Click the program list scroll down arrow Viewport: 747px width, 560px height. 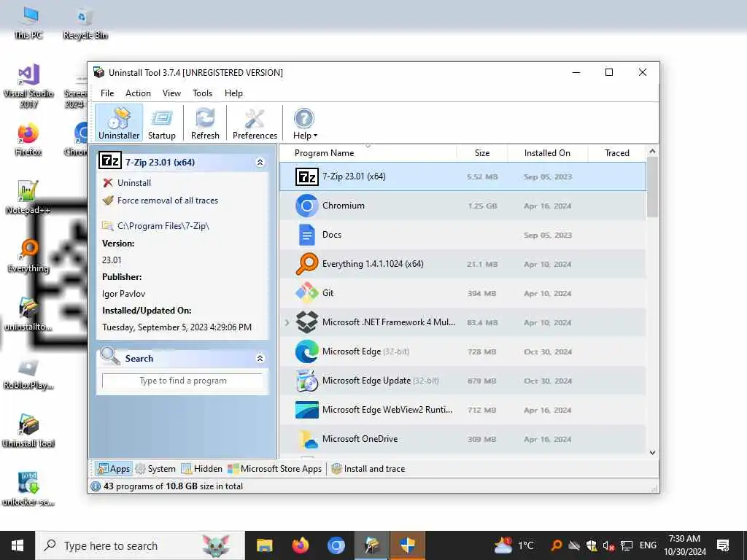(652, 452)
